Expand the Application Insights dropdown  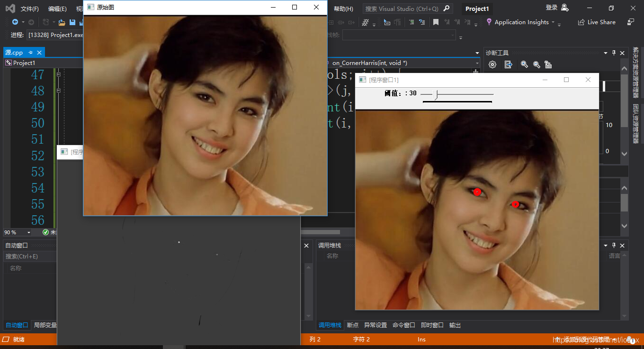(553, 22)
